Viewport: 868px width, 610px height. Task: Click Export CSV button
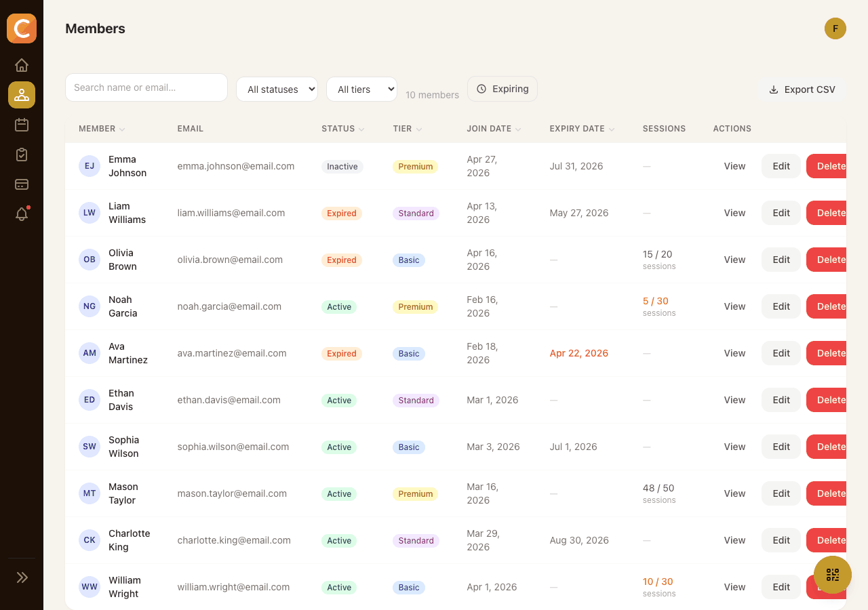(802, 89)
